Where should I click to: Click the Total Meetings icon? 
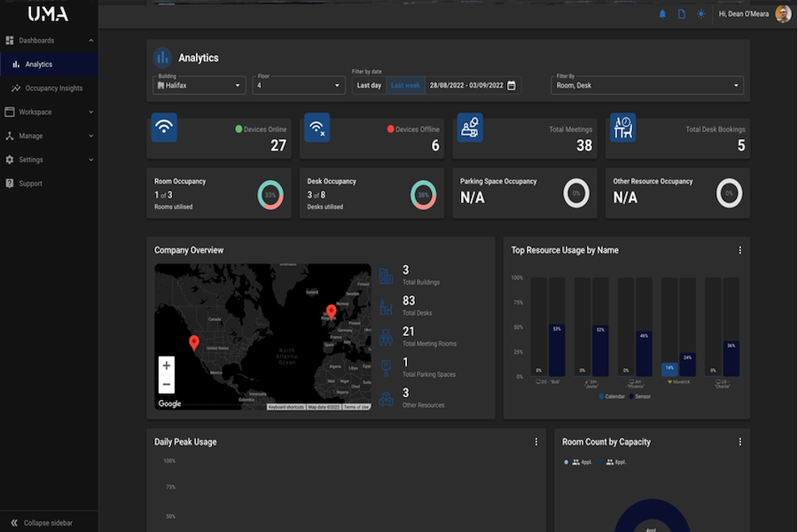[470, 128]
